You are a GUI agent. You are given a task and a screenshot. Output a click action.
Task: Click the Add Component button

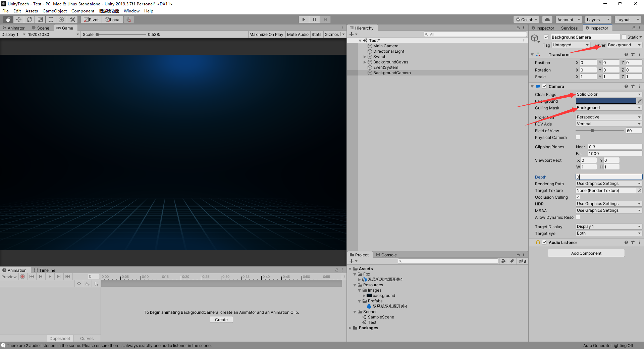(586, 253)
